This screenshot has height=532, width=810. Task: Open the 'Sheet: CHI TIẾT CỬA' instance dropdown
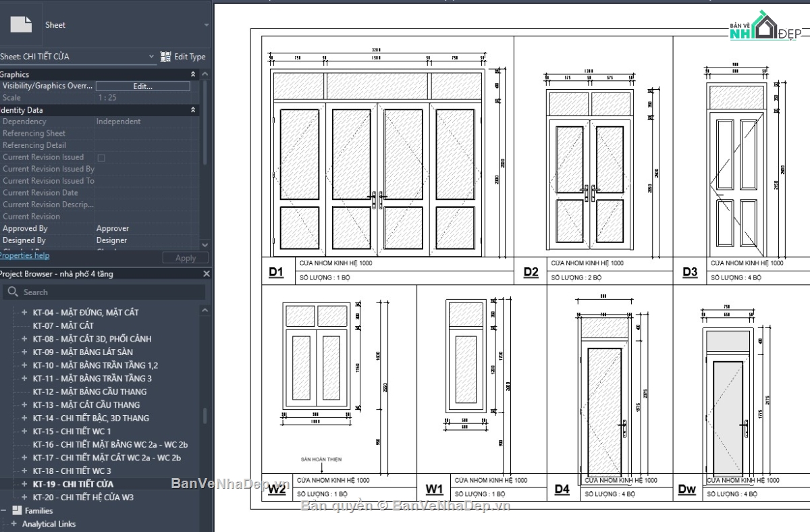pos(152,57)
